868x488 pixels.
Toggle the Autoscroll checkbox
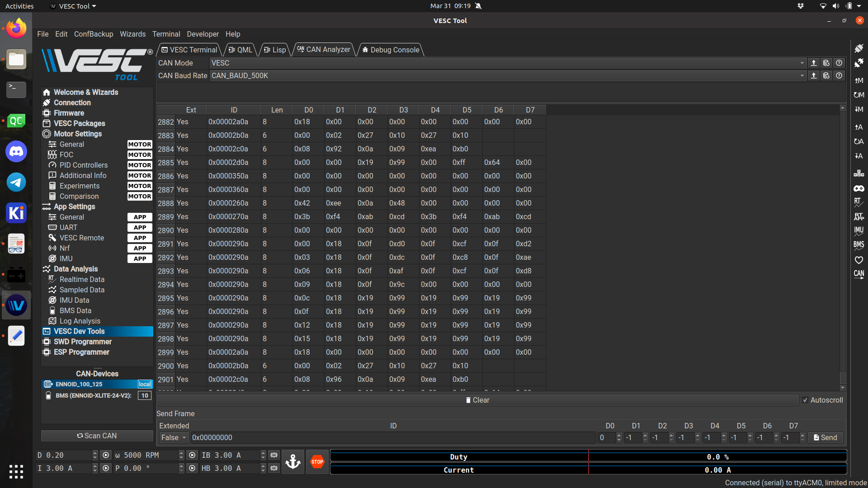tap(805, 400)
